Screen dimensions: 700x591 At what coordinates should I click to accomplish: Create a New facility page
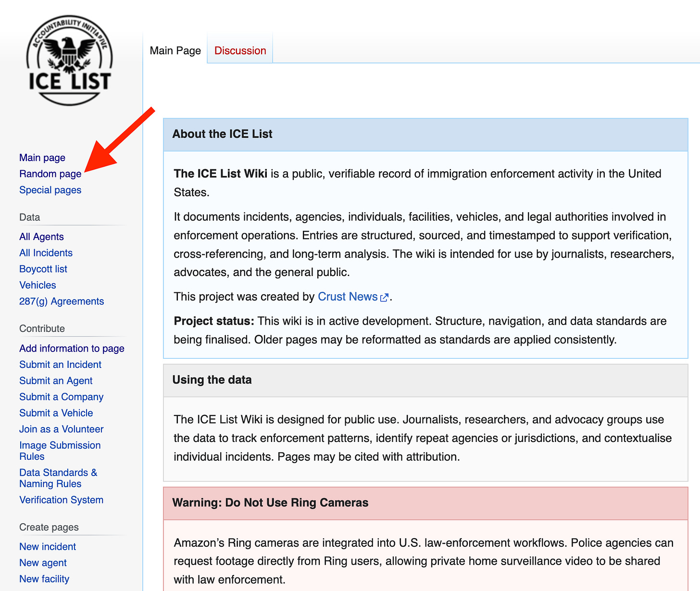[44, 579]
